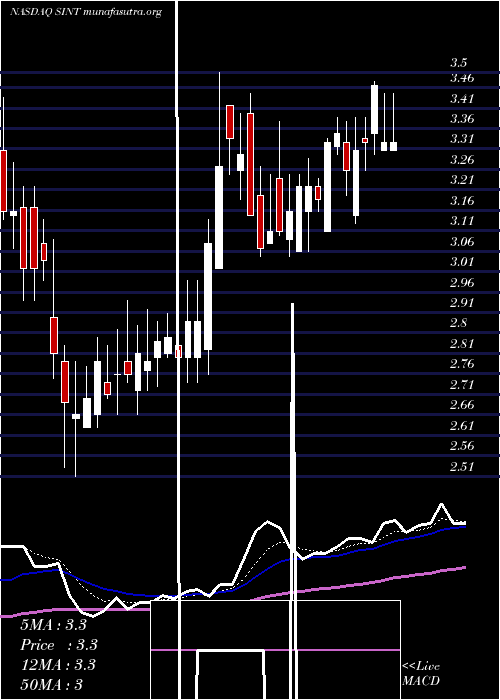Click the 3.5 price axis label
Screen dimensions: 500x700
point(458,62)
